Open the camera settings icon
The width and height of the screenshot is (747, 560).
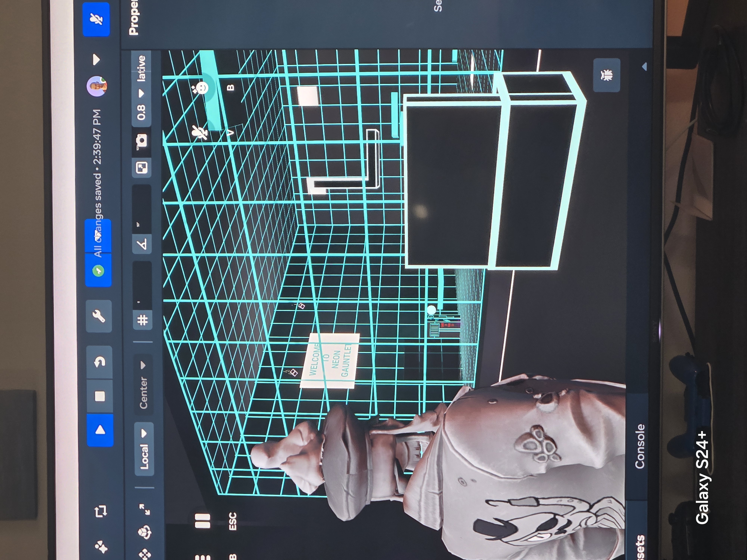coord(142,140)
